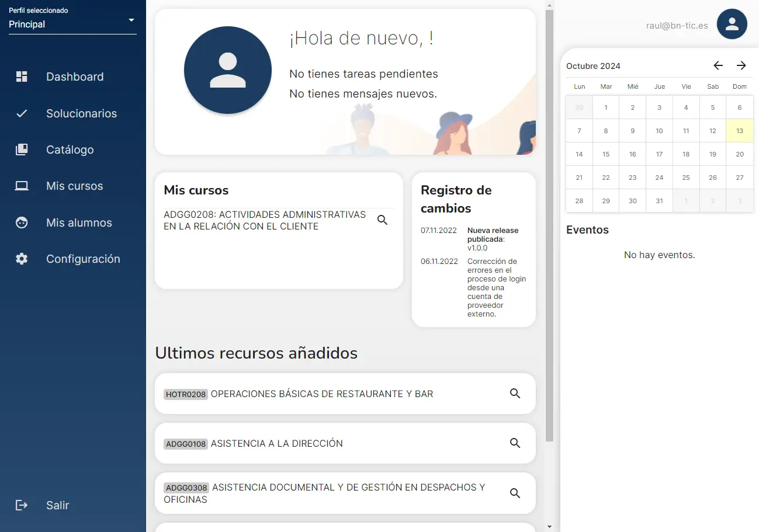Open the user avatar next to raul@bn-tic.es
The width and height of the screenshot is (759, 532).
pos(732,24)
